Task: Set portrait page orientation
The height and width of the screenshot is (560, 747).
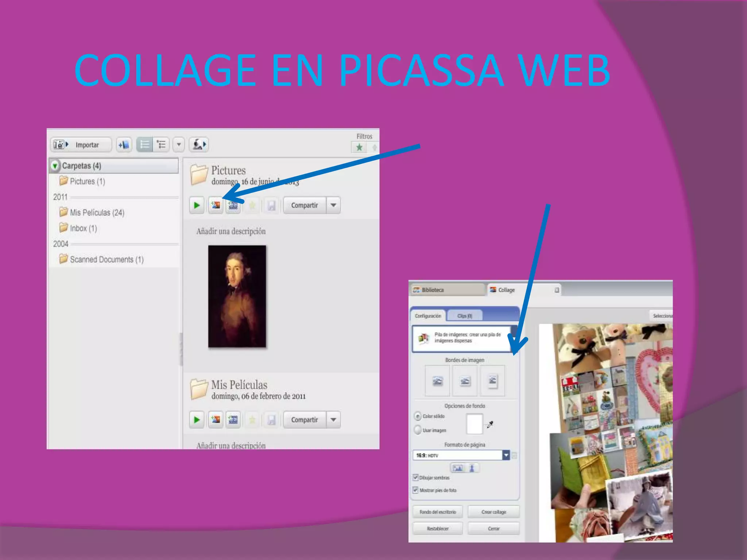Action: 472,468
